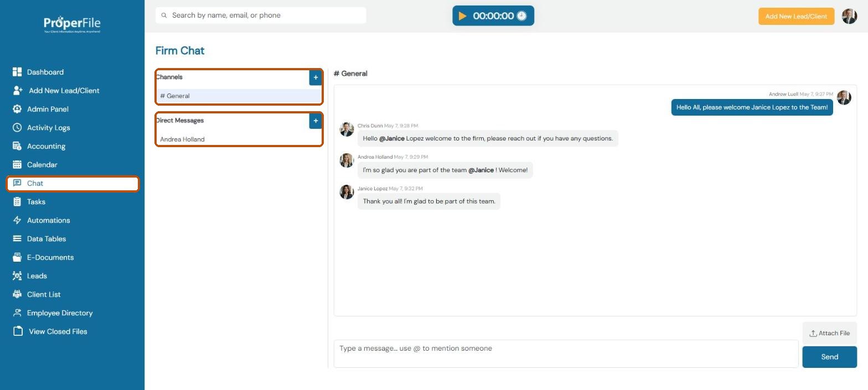Click the Add New Lead/Client orange button
Viewport: 868px width, 390px height.
[x=796, y=16]
